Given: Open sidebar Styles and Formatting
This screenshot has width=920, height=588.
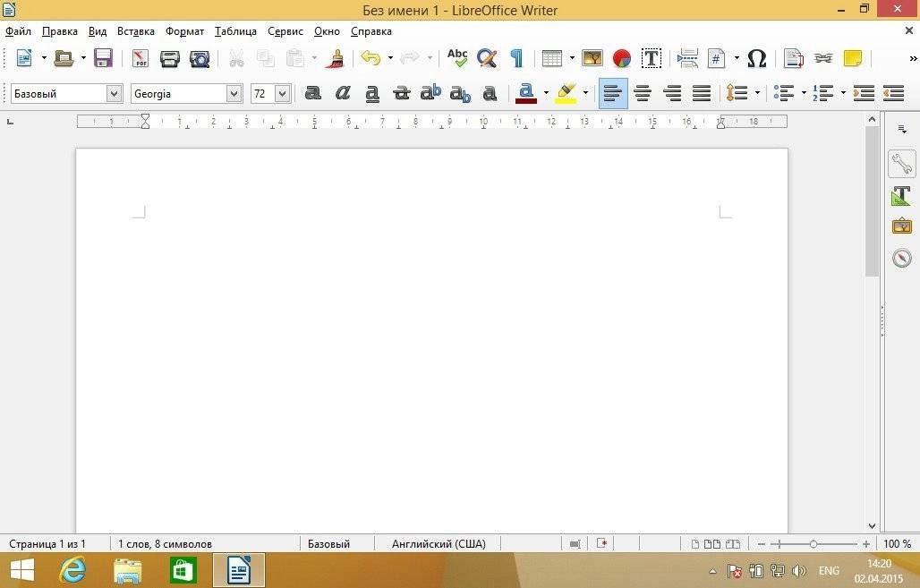Looking at the screenshot, I should coord(902,195).
